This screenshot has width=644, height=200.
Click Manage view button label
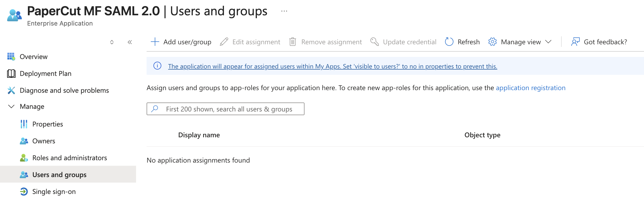[521, 42]
